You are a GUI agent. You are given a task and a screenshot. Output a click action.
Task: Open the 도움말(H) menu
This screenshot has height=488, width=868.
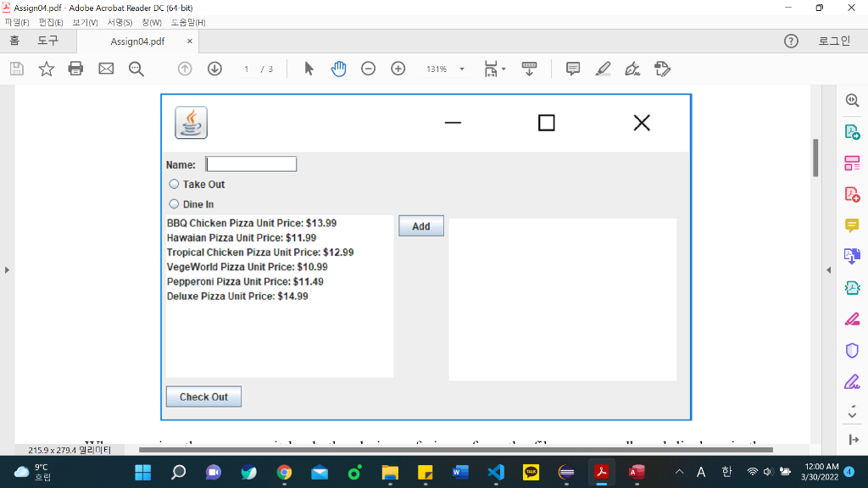[188, 22]
